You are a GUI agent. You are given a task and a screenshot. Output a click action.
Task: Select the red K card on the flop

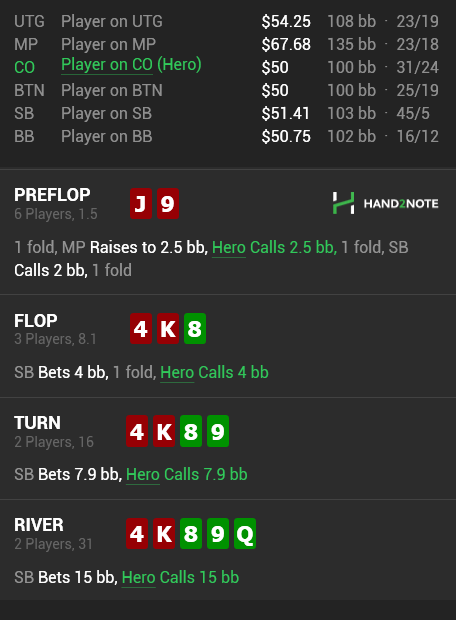[x=168, y=329]
